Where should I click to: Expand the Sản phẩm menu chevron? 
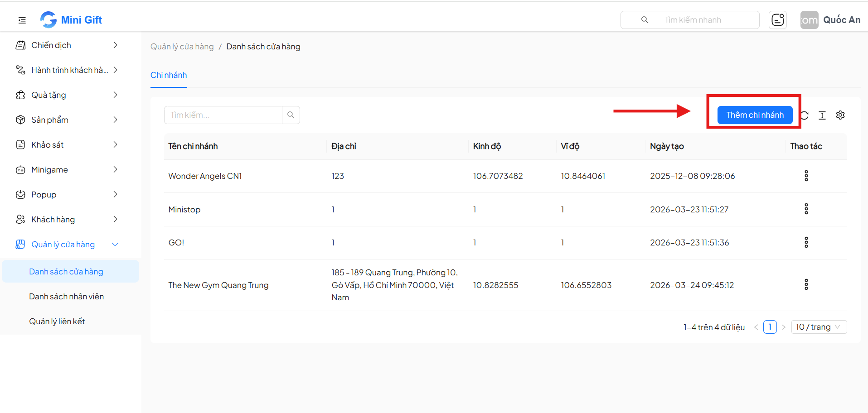(115, 120)
